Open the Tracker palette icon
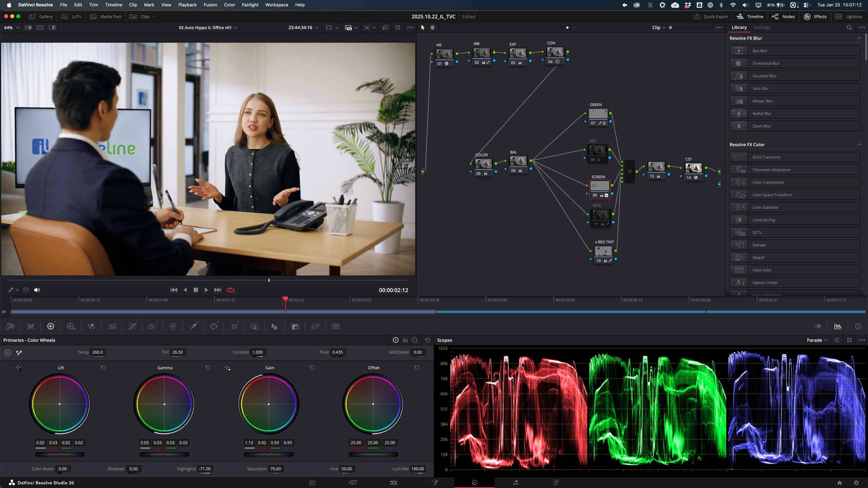 pyautogui.click(x=234, y=326)
